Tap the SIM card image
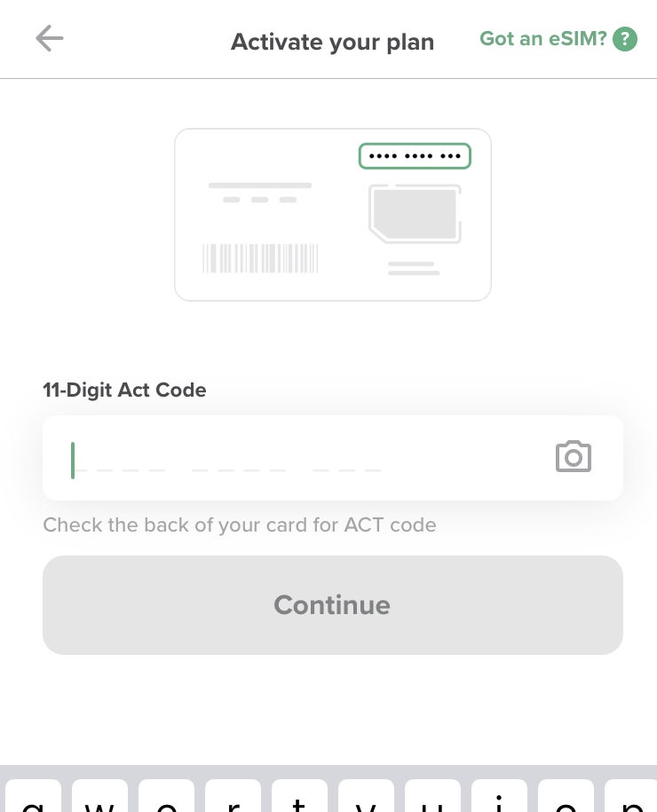Image resolution: width=657 pixels, height=812 pixels. coord(332,213)
